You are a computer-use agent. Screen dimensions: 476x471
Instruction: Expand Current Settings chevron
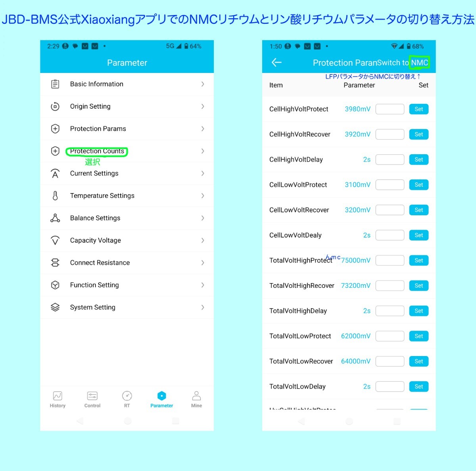tap(203, 173)
